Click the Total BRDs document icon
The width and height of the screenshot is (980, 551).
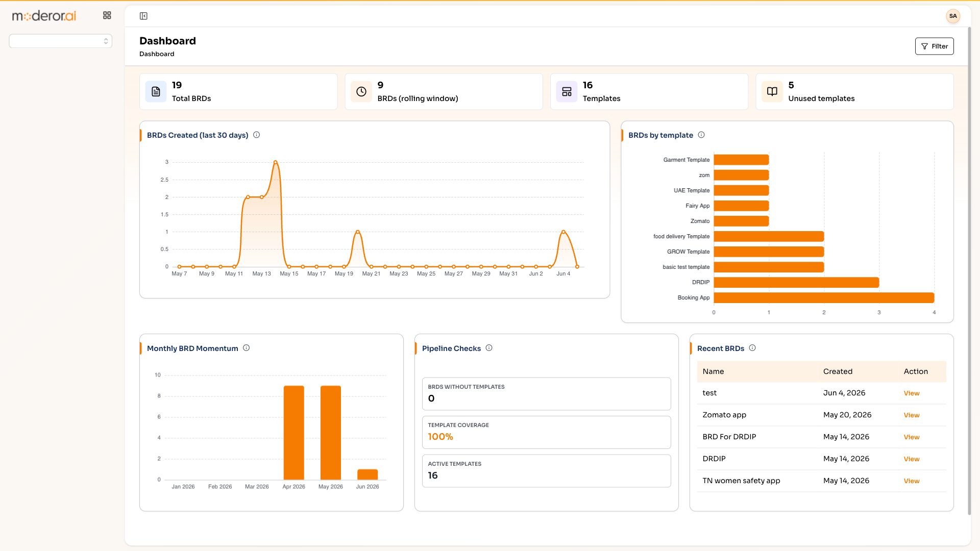tap(156, 91)
